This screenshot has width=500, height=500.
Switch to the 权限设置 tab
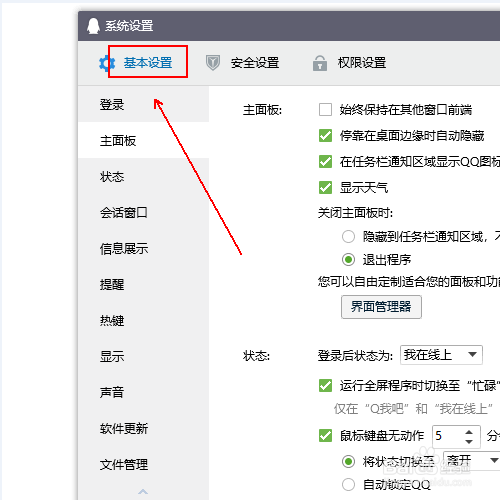(362, 63)
